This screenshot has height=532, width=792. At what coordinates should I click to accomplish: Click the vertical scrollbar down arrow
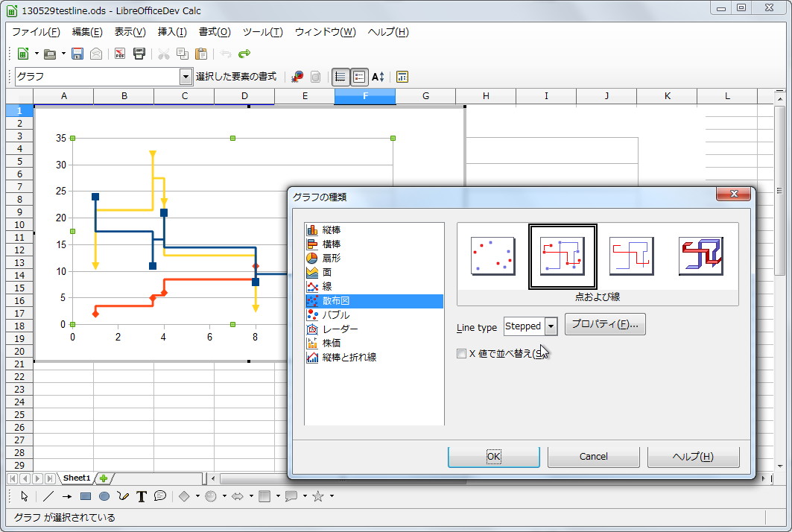click(x=780, y=466)
